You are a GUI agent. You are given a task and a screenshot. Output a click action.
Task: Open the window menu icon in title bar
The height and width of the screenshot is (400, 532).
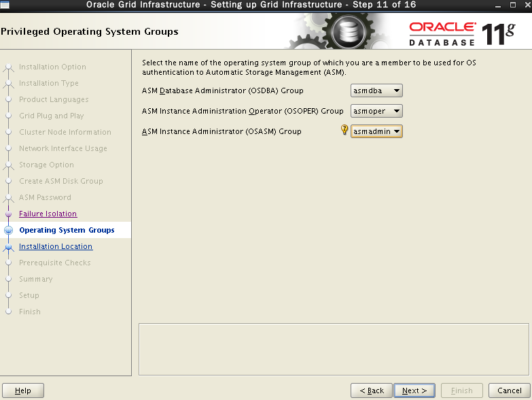point(5,5)
